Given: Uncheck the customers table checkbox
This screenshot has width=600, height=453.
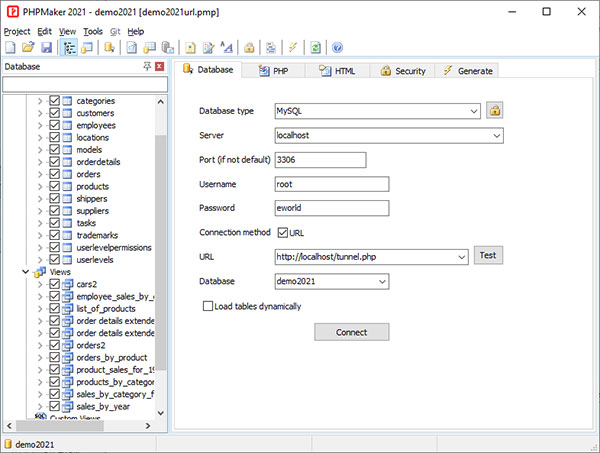Looking at the screenshot, I should [x=55, y=113].
